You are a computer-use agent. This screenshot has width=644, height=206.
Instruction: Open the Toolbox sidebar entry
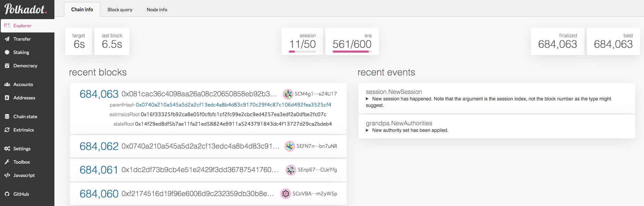tap(27, 162)
